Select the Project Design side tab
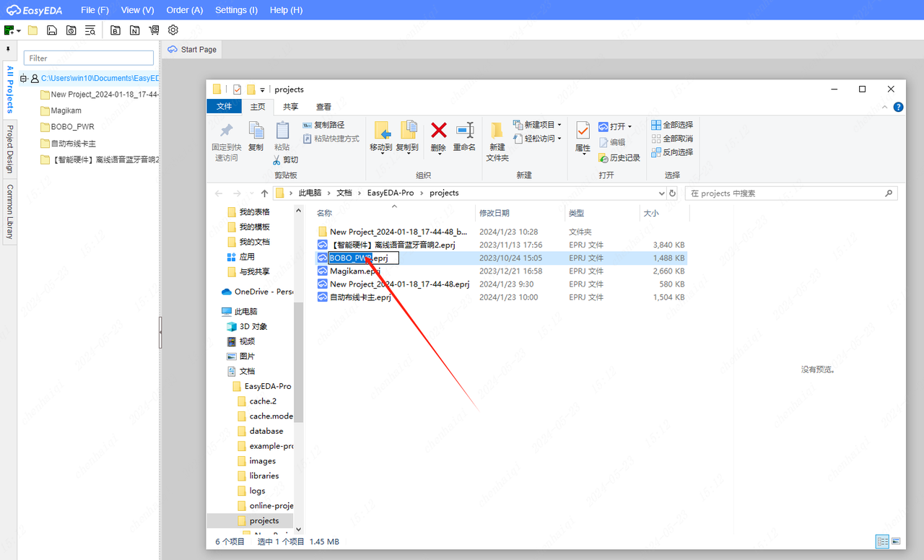The width and height of the screenshot is (924, 560). 9,148
